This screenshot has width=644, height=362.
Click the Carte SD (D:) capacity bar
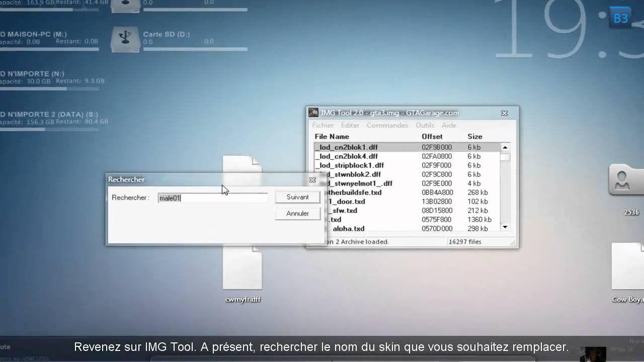coord(195,49)
